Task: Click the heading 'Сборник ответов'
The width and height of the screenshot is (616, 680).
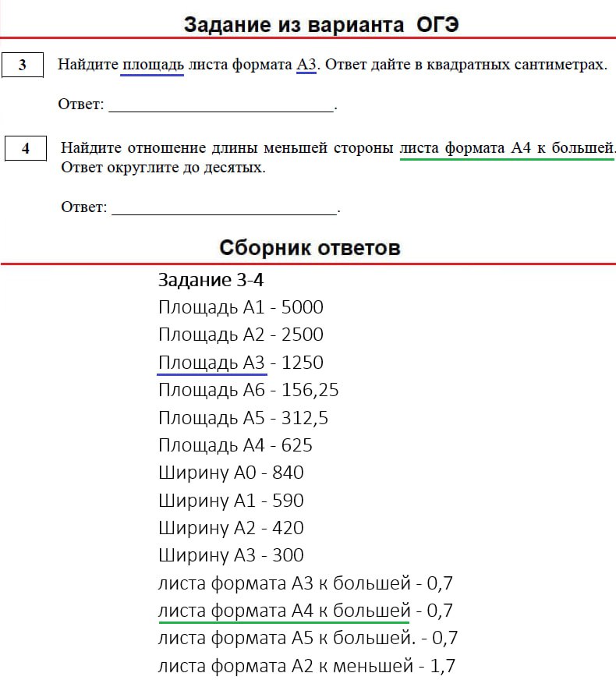Action: (310, 248)
